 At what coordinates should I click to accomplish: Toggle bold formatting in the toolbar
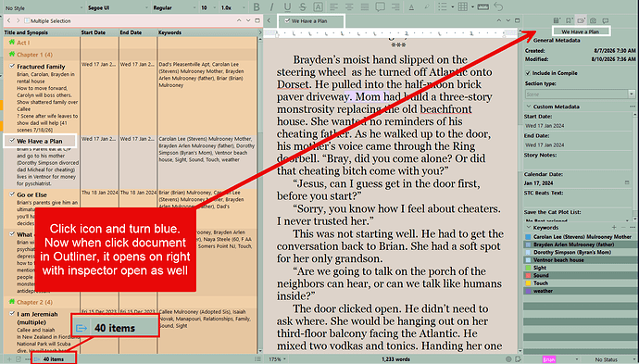point(257,6)
